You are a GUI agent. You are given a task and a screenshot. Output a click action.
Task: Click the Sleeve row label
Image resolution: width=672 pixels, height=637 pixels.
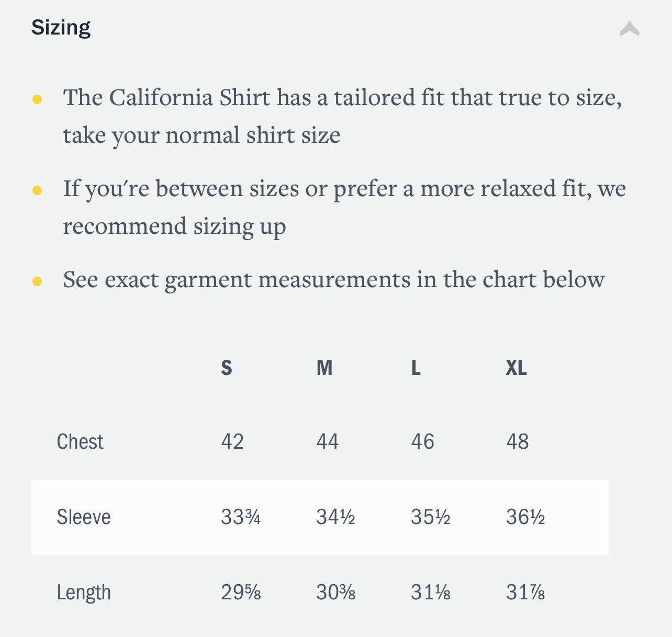(84, 517)
